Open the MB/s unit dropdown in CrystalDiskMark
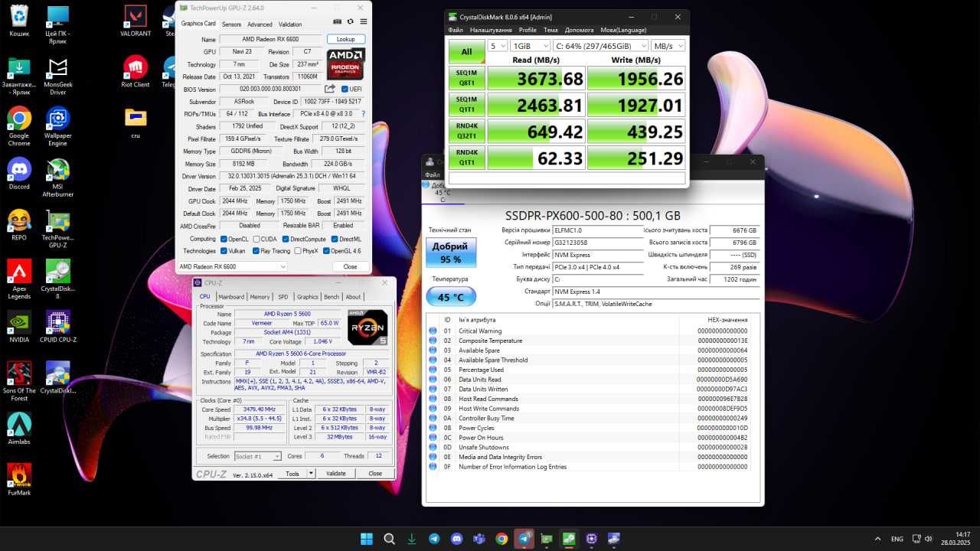The height and width of the screenshot is (551, 980). (668, 46)
